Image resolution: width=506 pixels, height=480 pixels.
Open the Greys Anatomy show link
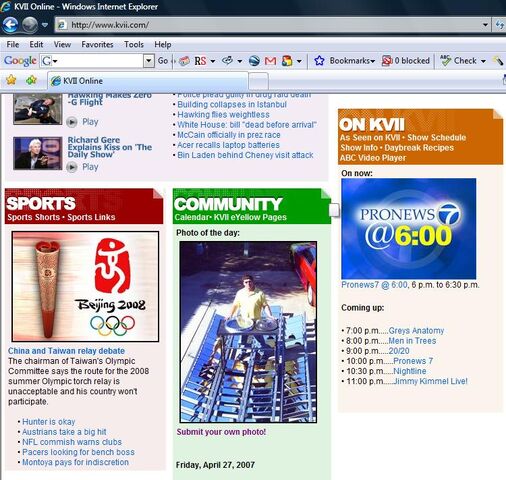tap(416, 331)
